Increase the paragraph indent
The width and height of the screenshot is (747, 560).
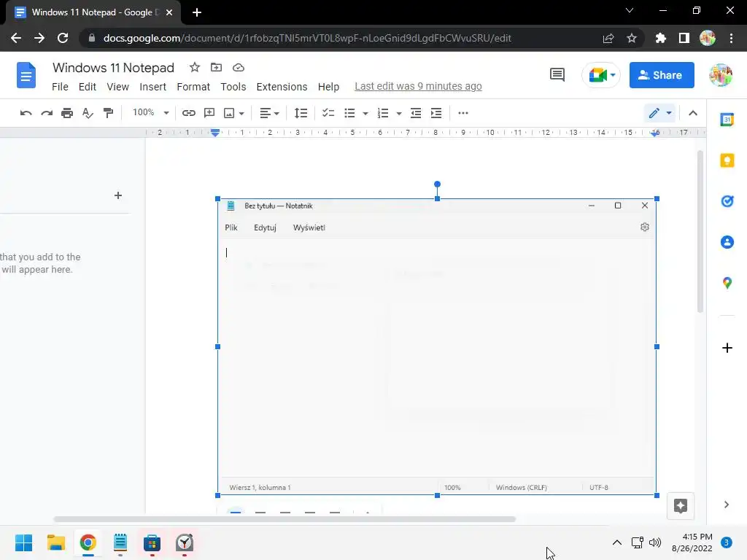[436, 113]
